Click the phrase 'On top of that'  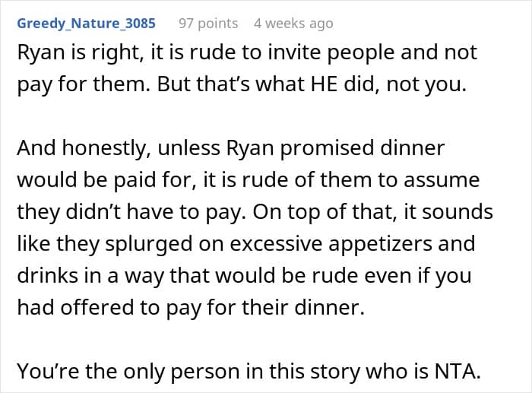click(369, 212)
